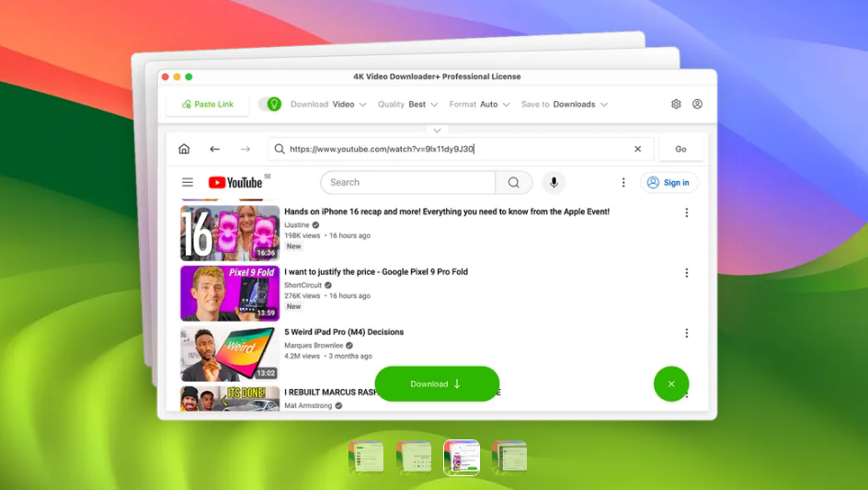This screenshot has height=490, width=868.
Task: Open the ShortCircuit channel link
Action: (303, 285)
